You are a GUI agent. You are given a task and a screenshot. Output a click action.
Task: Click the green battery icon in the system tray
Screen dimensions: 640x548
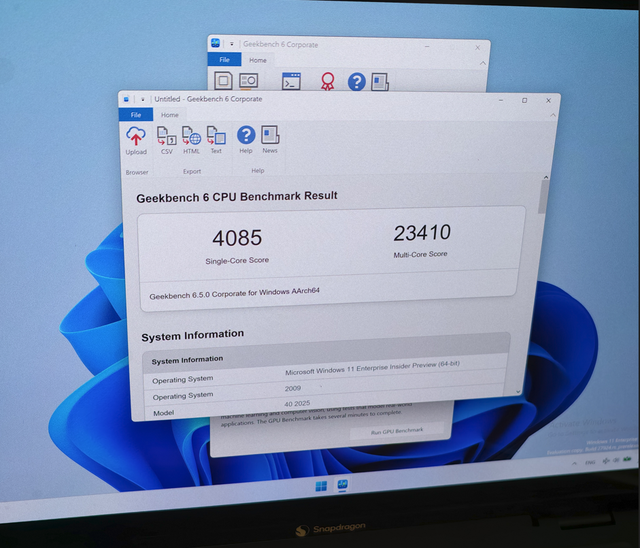[x=627, y=459]
